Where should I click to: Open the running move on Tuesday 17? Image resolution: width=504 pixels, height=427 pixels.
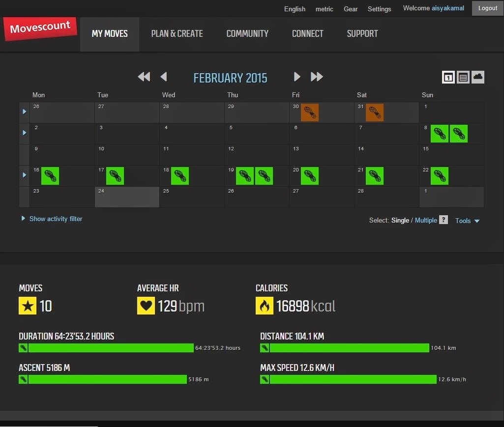(x=115, y=176)
